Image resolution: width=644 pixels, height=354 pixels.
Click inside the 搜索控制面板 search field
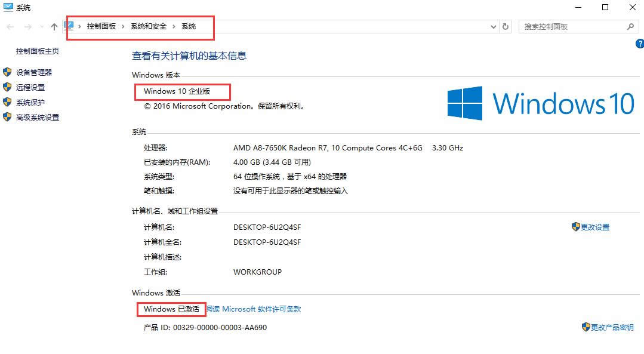[567, 26]
